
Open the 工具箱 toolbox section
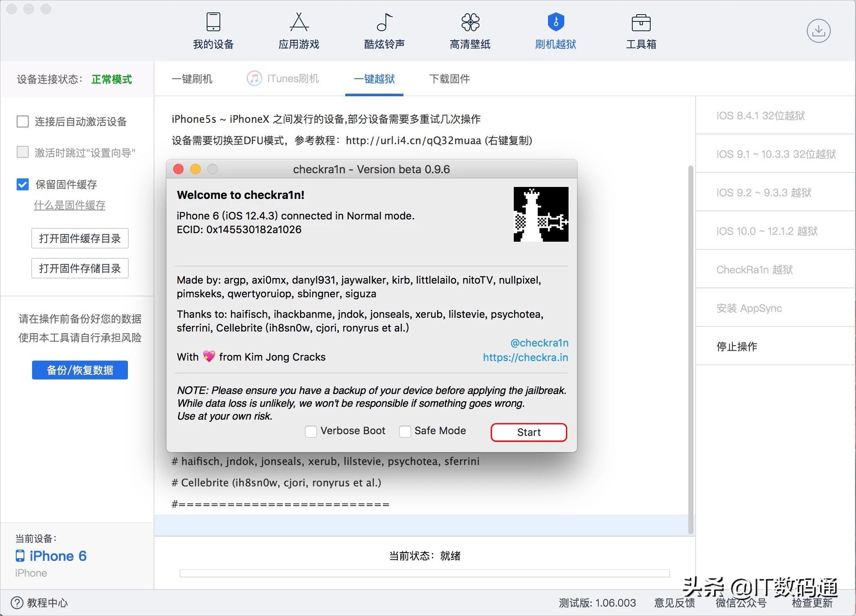[640, 30]
